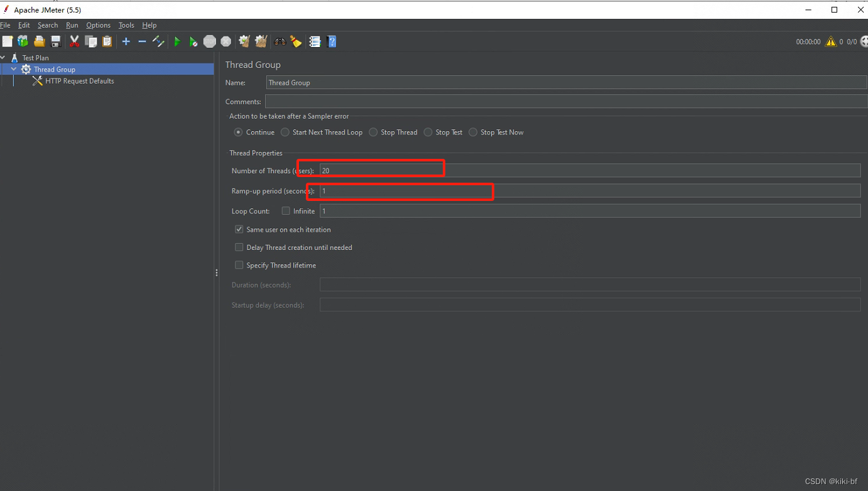Maximize the JMeter window
868x491 pixels.
(x=834, y=9)
